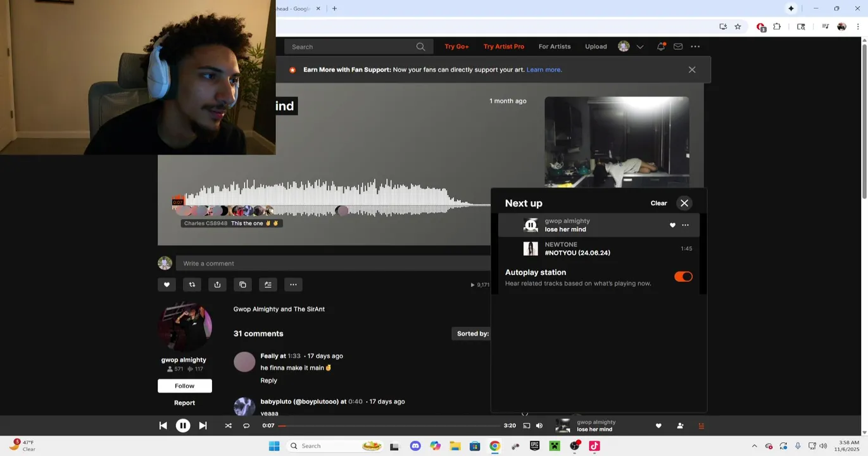
Task: Report the track
Action: pyautogui.click(x=185, y=403)
